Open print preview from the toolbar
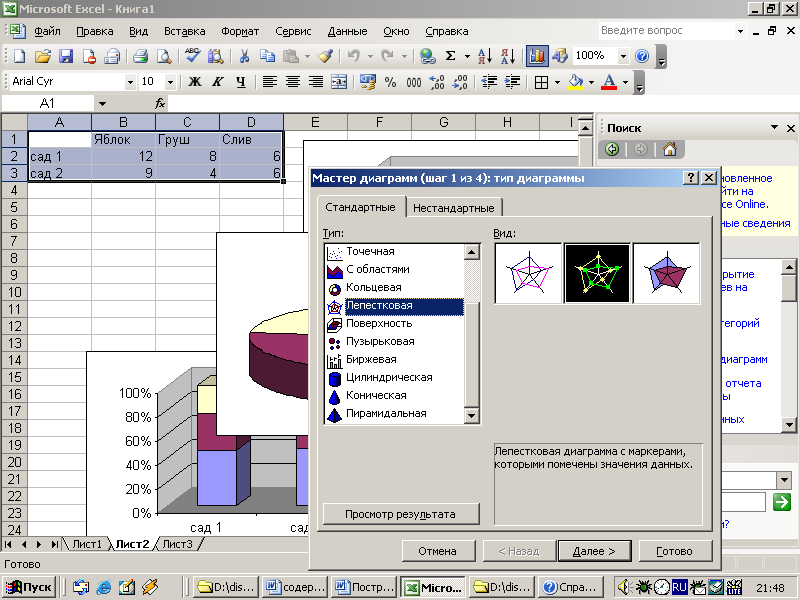The image size is (800, 600). coord(164,56)
